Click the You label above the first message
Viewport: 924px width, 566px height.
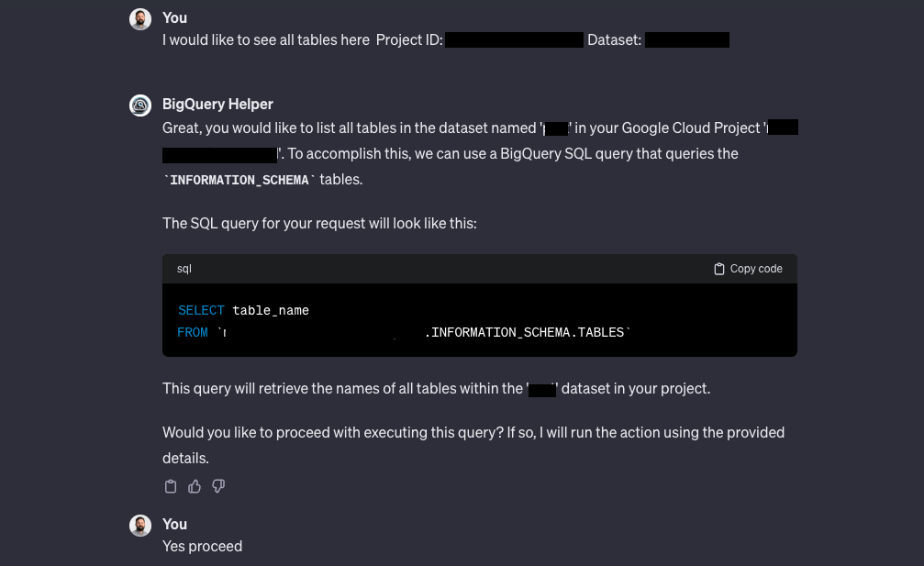(x=174, y=17)
